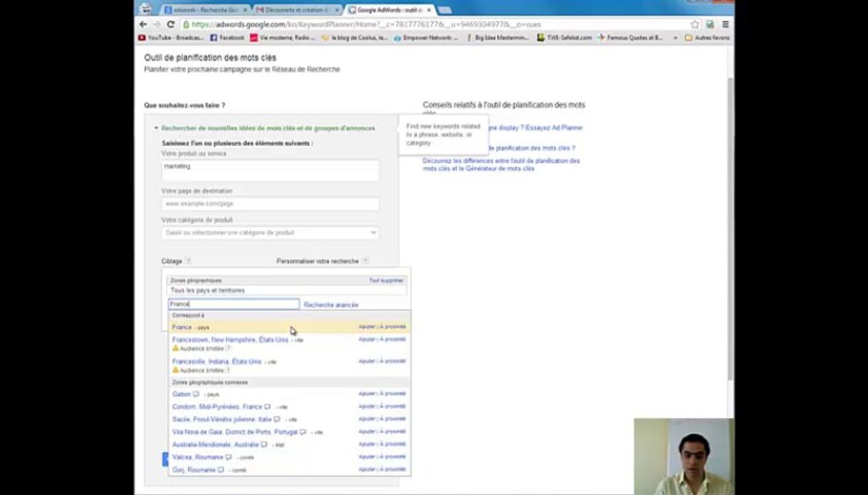Click the green extension icon beside the star

[710, 24]
